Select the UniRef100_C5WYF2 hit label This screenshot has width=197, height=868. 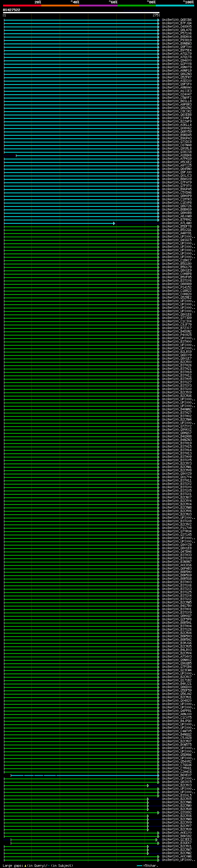tap(176, 98)
